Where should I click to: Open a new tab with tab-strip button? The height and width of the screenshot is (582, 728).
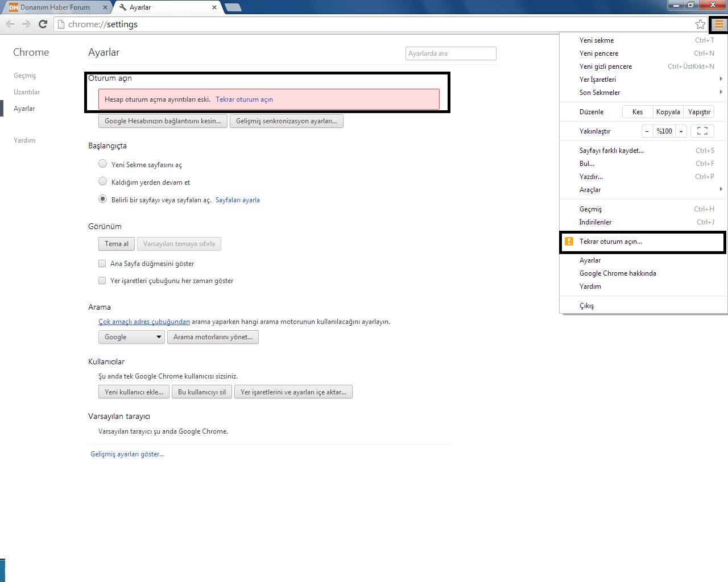233,7
